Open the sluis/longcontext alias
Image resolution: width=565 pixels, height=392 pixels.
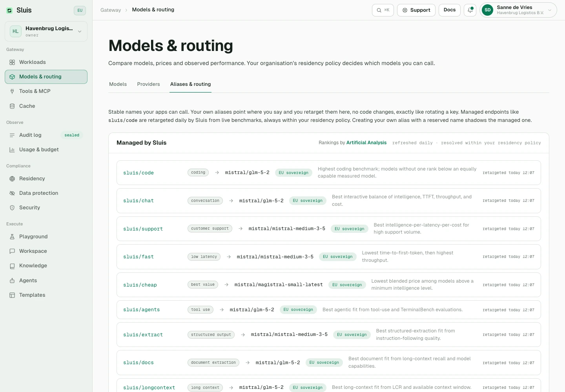149,388
